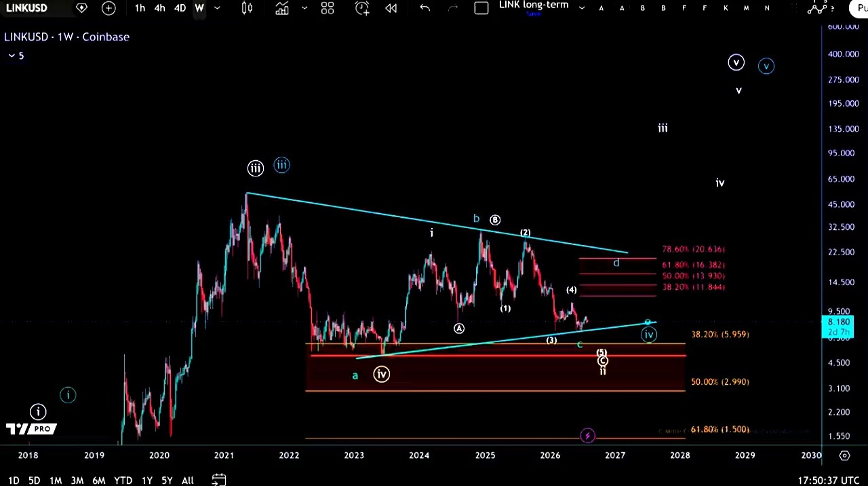
Task: Click the M quick shortcut in toolbar
Action: [747, 8]
